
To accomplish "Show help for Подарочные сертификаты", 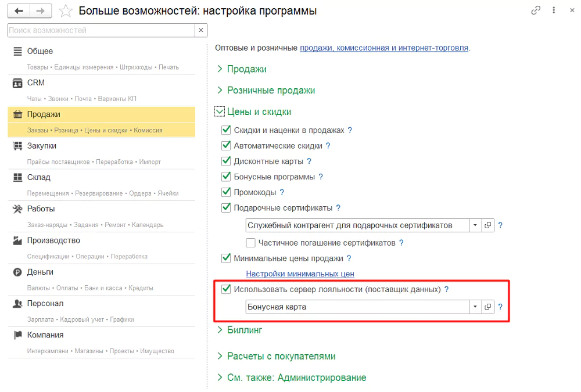I will tap(338, 208).
